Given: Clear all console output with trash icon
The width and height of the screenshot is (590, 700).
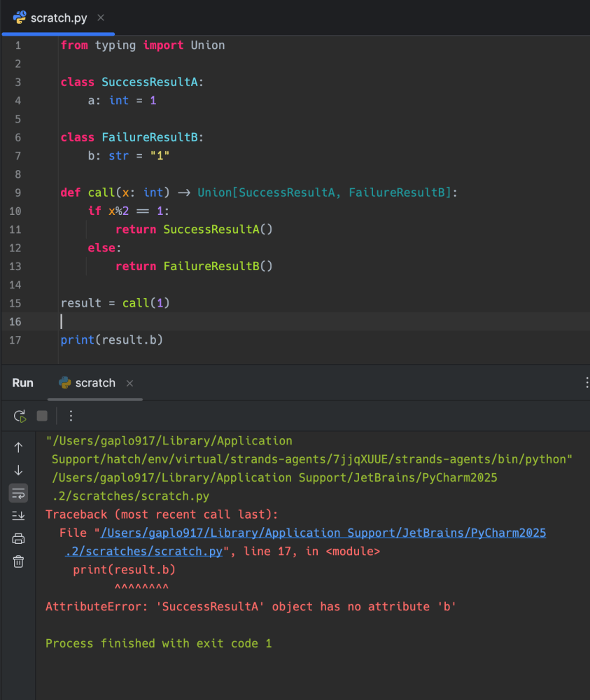Looking at the screenshot, I should pos(18,561).
